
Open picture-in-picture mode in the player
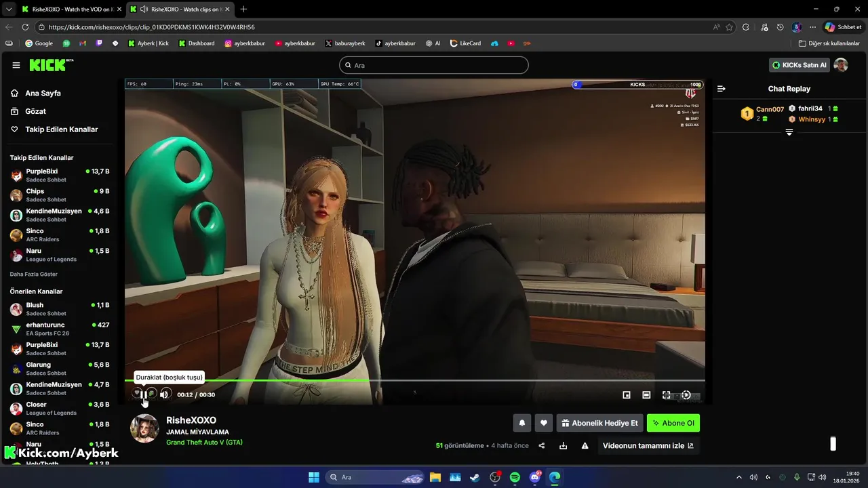[627, 395]
